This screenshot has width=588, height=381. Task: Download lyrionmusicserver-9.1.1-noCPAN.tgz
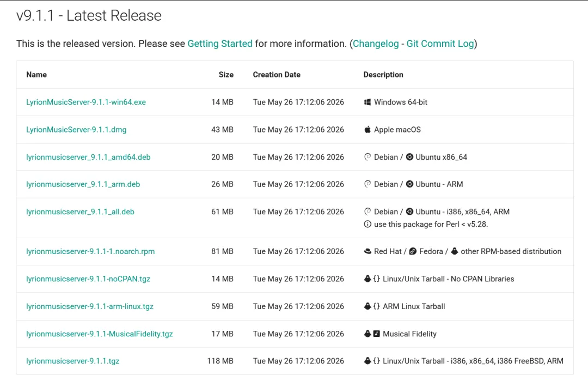tap(88, 279)
